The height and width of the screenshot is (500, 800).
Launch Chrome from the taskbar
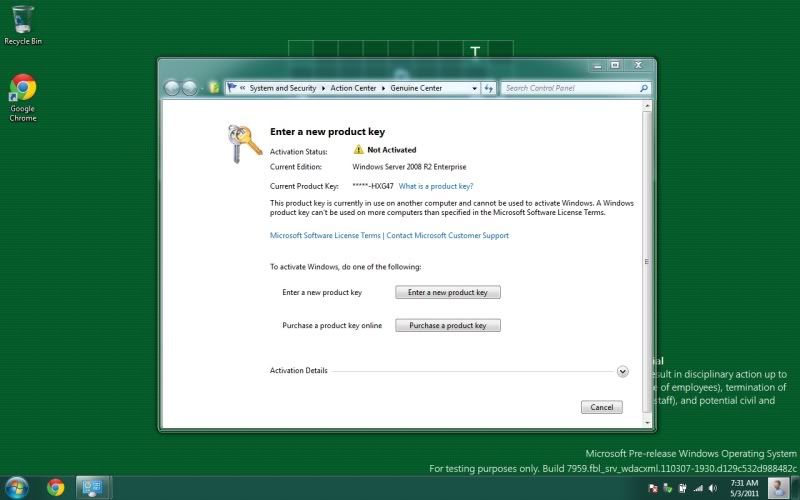[56, 488]
